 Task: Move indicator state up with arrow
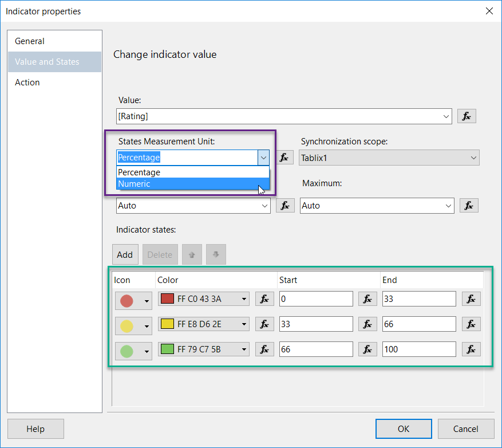(x=192, y=255)
